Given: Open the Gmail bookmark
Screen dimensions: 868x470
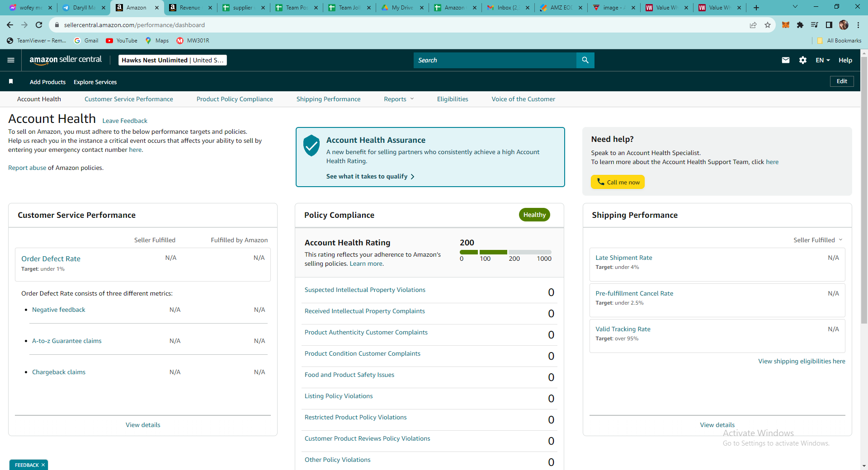Looking at the screenshot, I should click(x=86, y=41).
